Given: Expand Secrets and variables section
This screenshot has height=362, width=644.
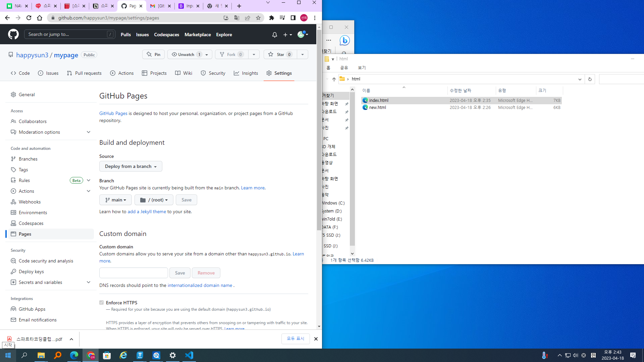Looking at the screenshot, I should tap(89, 282).
